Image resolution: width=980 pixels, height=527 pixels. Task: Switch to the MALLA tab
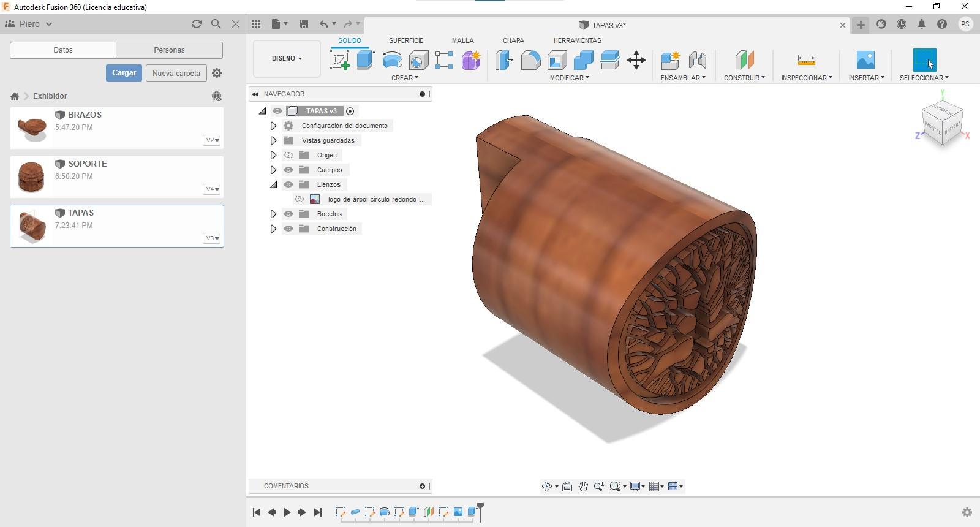(x=463, y=40)
